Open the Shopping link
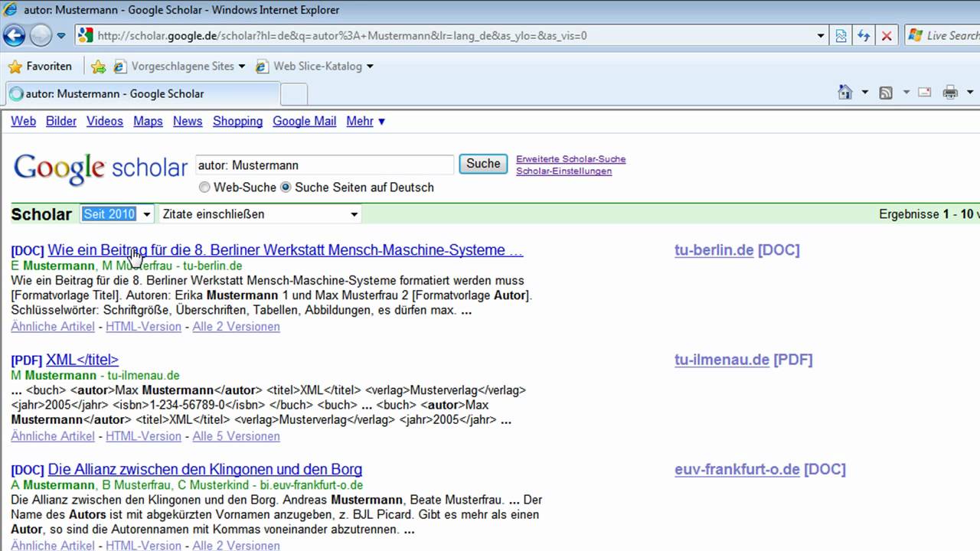Image resolution: width=980 pixels, height=551 pixels. point(237,121)
